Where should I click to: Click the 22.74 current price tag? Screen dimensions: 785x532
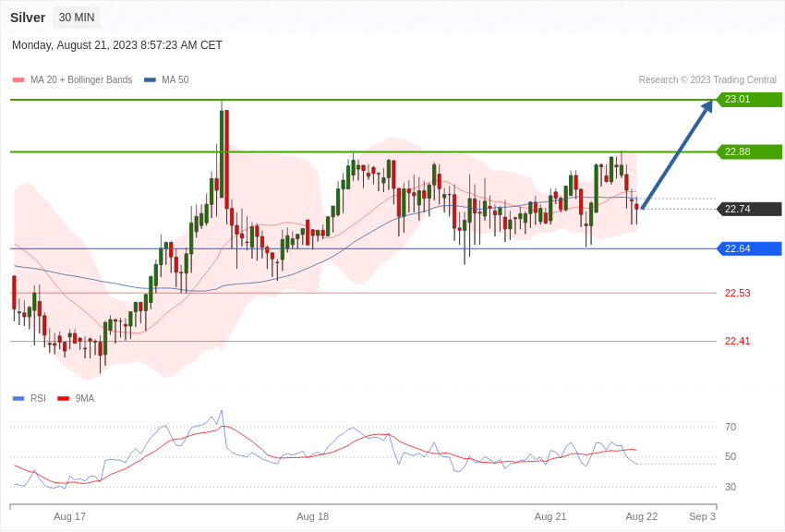click(x=750, y=209)
